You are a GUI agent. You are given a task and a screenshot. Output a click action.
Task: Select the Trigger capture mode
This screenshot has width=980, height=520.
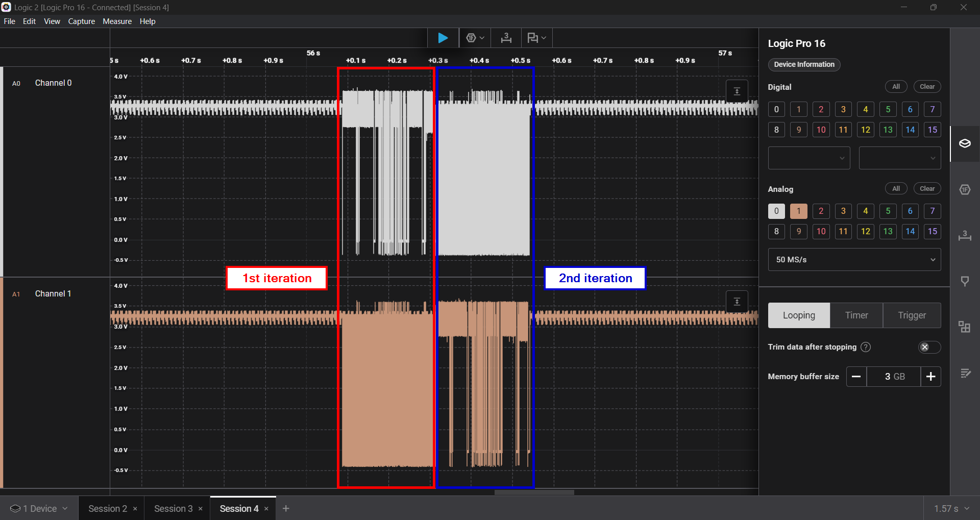pos(912,315)
